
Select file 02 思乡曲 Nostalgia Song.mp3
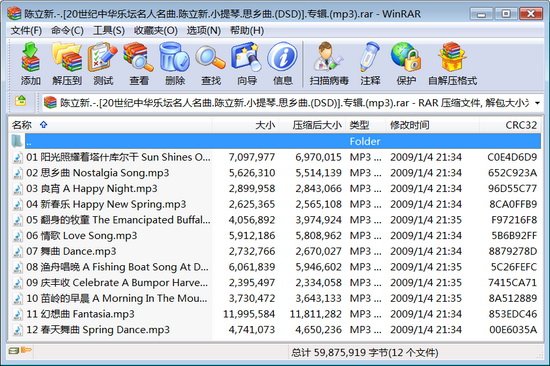(276, 173)
